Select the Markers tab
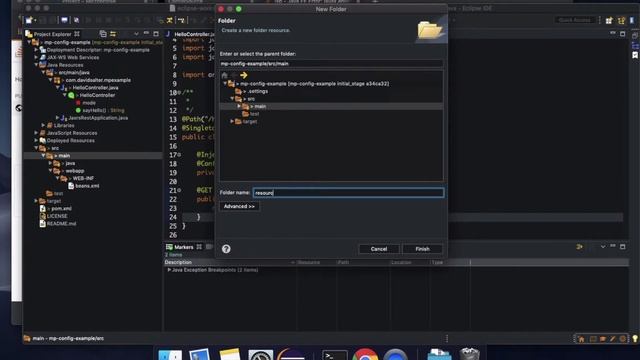640x360 pixels. tap(183, 247)
